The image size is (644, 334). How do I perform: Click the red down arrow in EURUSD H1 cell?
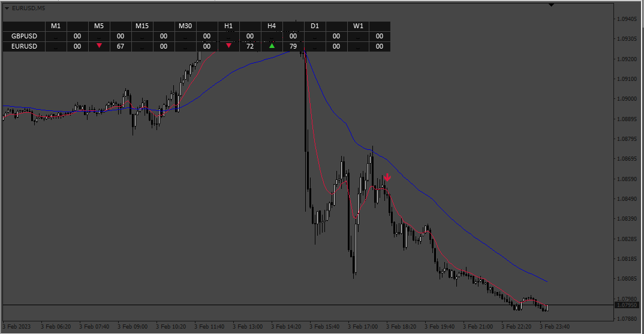[229, 46]
